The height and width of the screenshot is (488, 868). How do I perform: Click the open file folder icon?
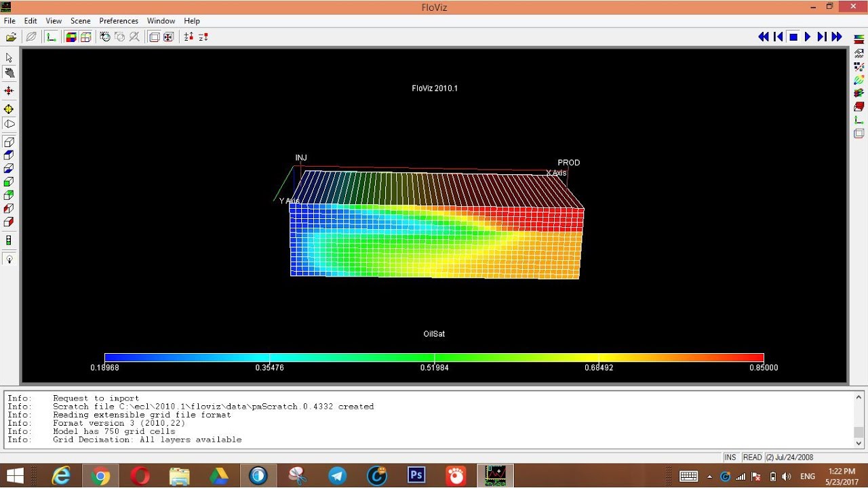click(x=11, y=37)
